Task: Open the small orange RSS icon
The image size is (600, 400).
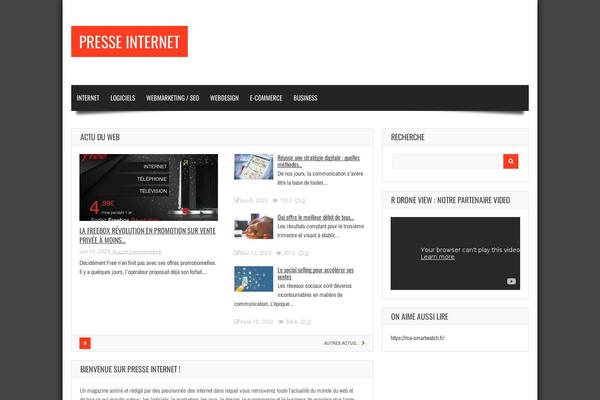Action: [x=85, y=343]
